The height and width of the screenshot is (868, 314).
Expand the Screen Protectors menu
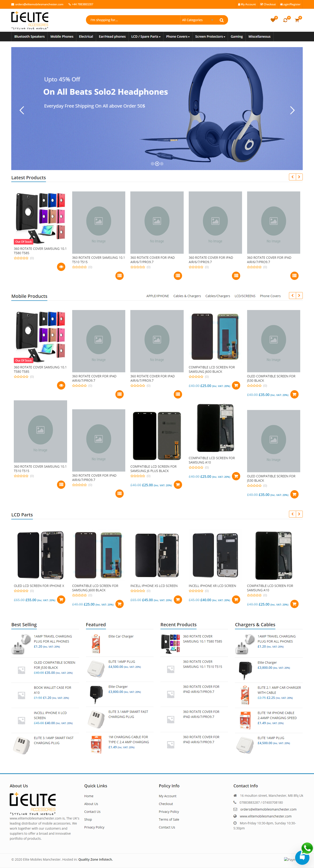coord(210,36)
